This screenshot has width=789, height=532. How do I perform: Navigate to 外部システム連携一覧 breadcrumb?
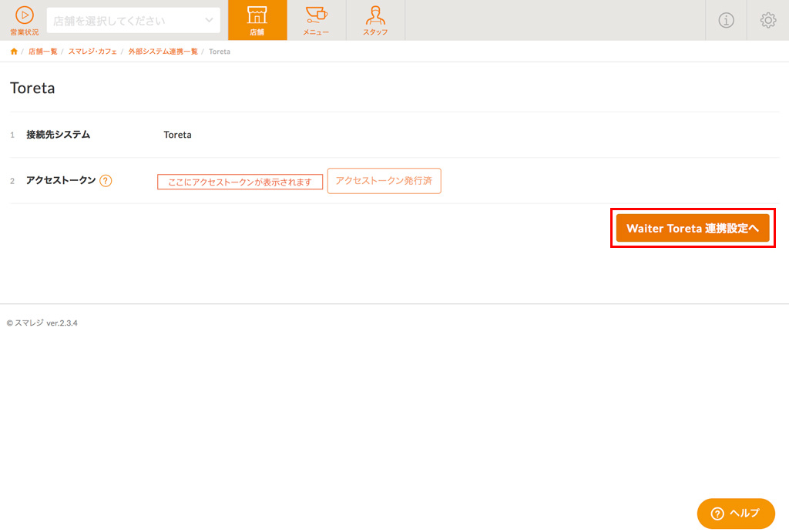[x=163, y=52]
